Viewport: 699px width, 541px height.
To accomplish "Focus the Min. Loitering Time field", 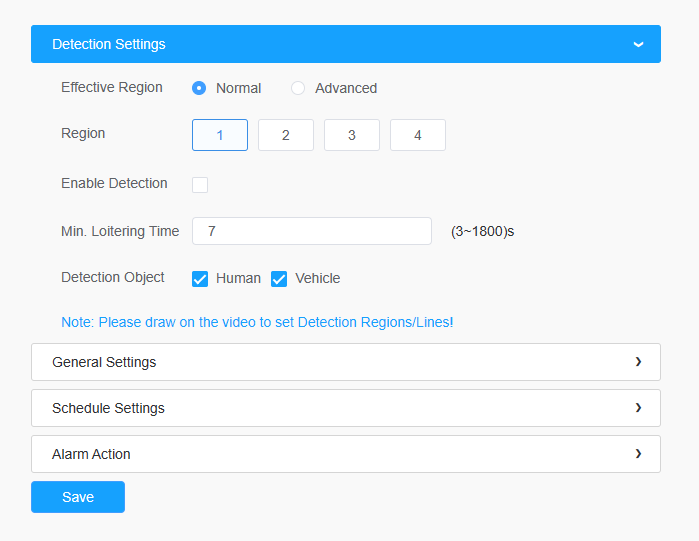I will (312, 231).
